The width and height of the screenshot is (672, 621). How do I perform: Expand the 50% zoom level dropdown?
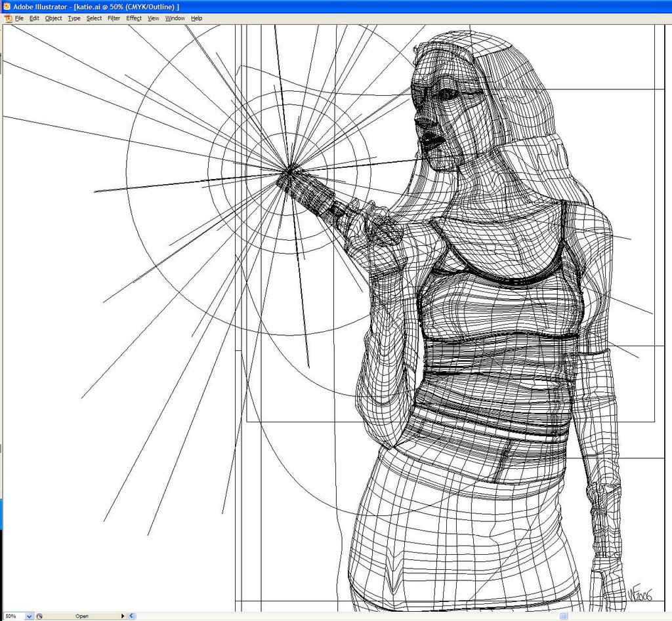(x=29, y=616)
